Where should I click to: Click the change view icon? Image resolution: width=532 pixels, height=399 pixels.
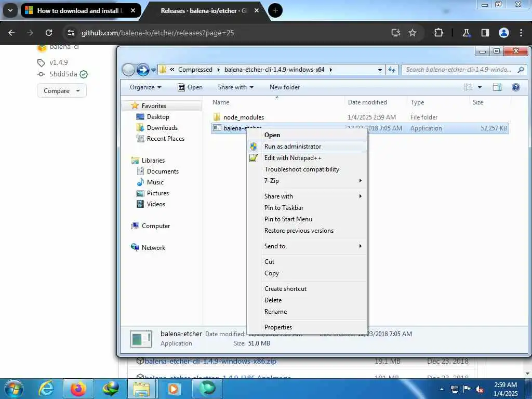[469, 87]
